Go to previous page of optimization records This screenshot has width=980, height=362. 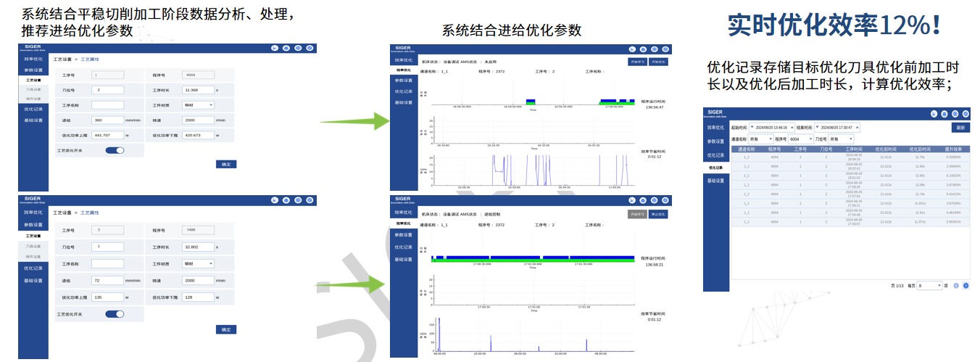pyautogui.click(x=956, y=286)
